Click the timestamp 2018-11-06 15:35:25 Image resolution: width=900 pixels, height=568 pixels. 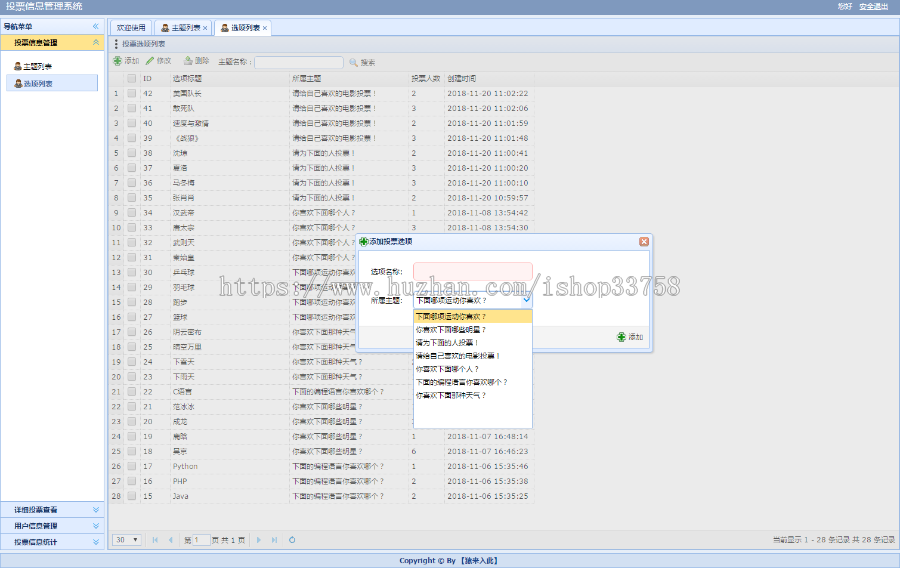(x=488, y=496)
